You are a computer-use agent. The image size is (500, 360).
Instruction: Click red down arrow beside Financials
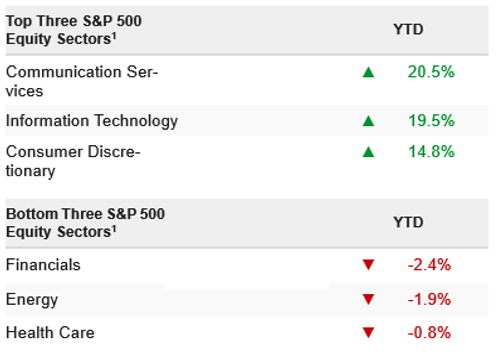click(x=368, y=265)
